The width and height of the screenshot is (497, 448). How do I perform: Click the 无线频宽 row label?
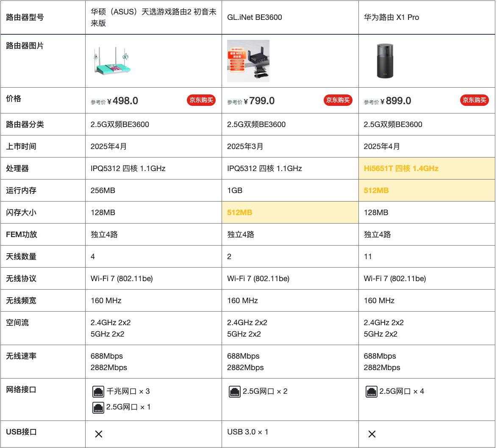21,300
